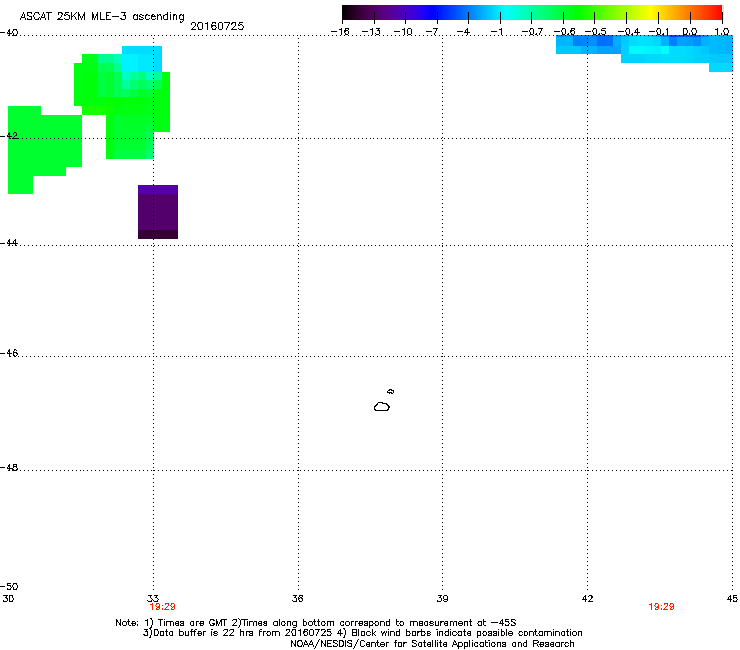
Task: Click the 45 longitude axis label
Action: [x=732, y=599]
